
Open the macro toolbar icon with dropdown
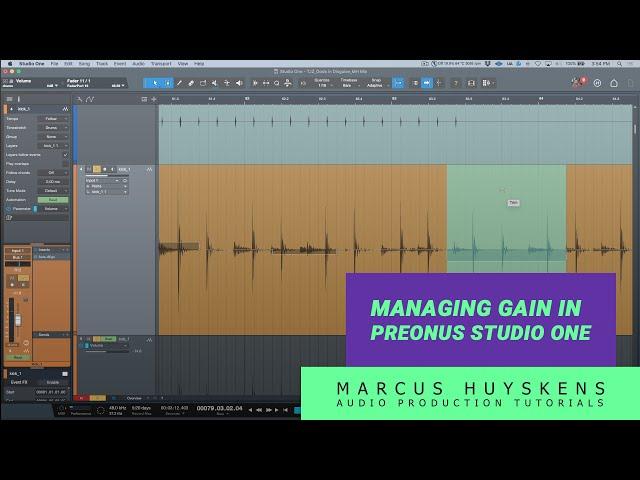(x=487, y=83)
